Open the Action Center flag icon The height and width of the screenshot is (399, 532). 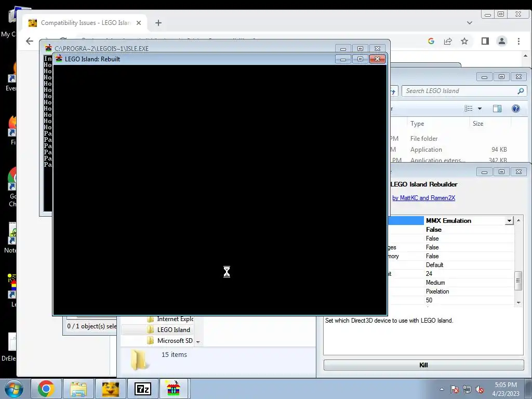455,389
